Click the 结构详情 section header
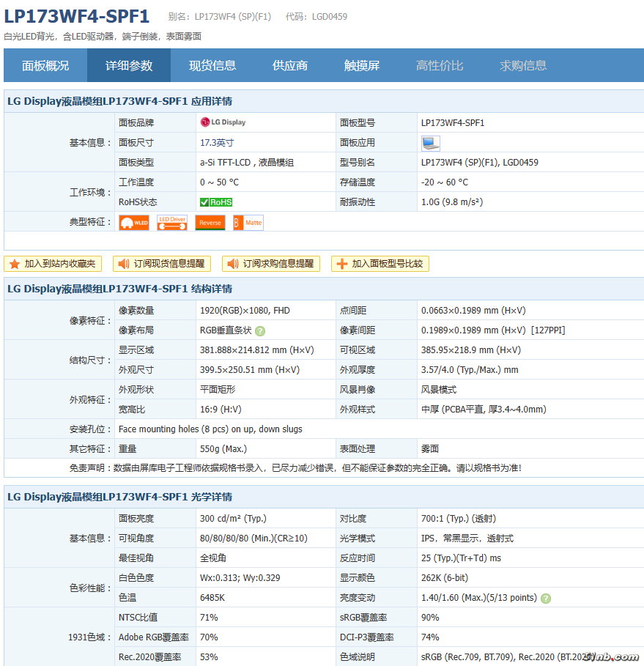 click(120, 289)
